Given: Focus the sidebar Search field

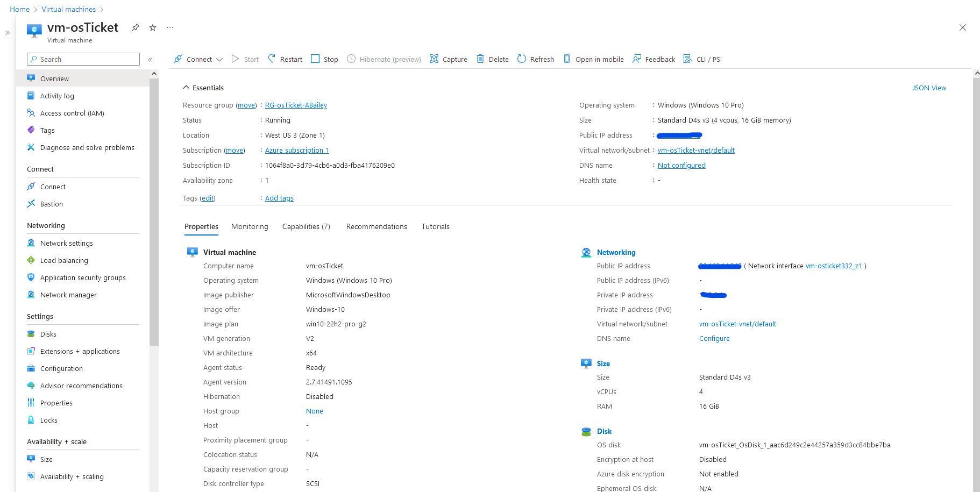Looking at the screenshot, I should click(83, 59).
